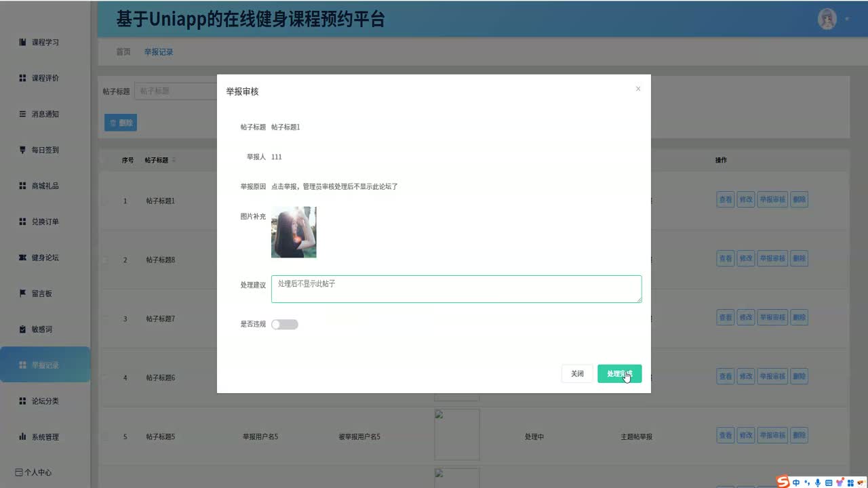This screenshot has height=488, width=868.
Task: Select the 举报人 value 111
Action: click(x=277, y=157)
